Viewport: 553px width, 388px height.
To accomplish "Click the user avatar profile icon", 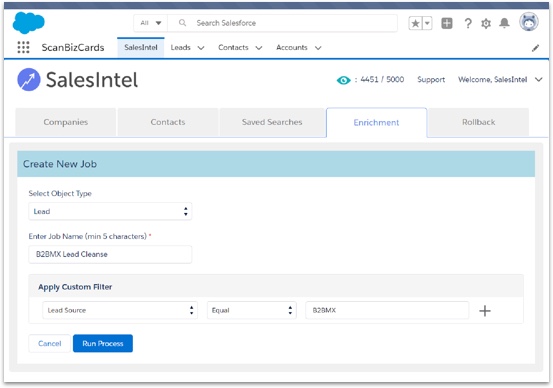I will 529,22.
